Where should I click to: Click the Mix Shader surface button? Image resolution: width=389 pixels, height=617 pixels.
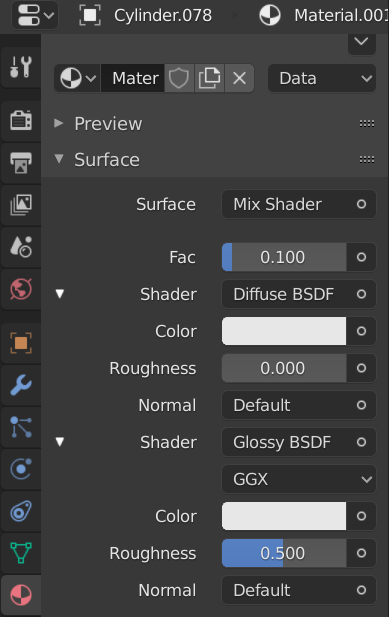[299, 204]
